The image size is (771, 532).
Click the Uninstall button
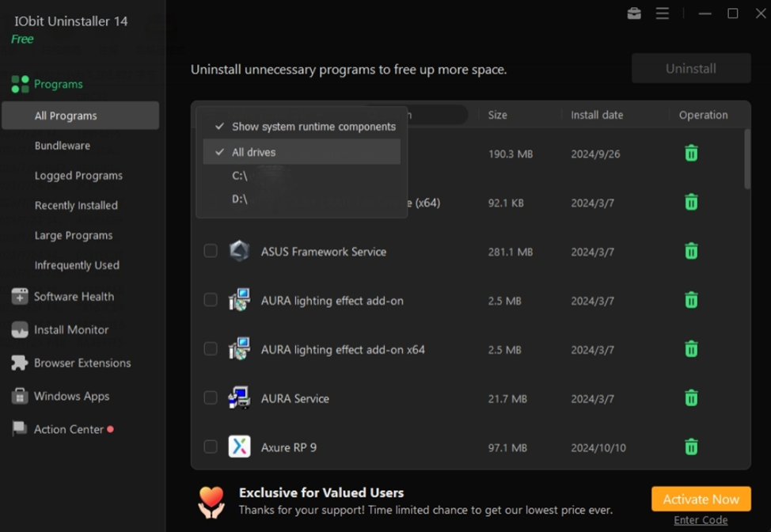pyautogui.click(x=691, y=68)
